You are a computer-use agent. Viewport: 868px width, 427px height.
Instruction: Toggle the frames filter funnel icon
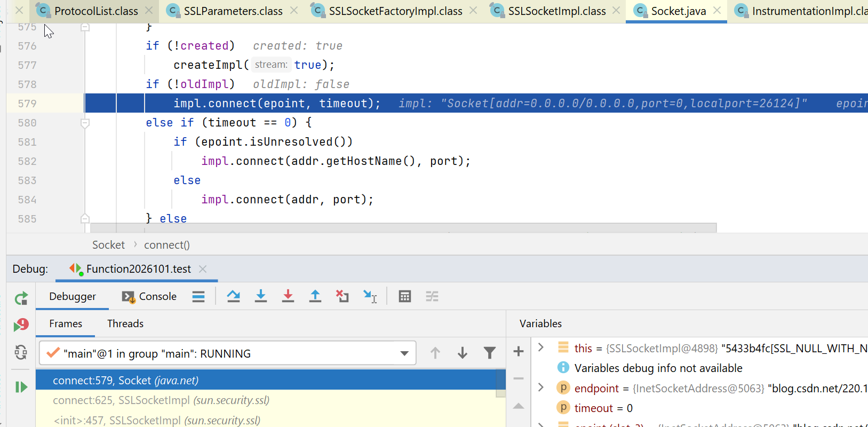point(489,353)
